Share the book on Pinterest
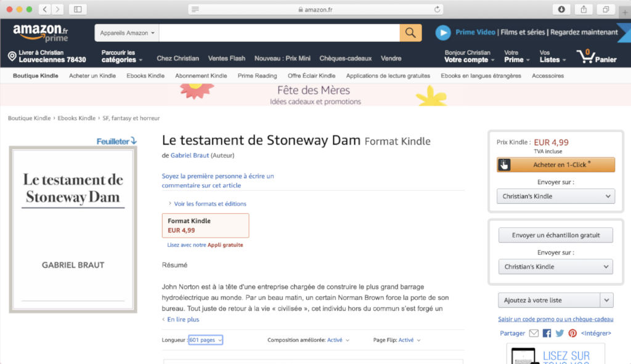 point(572,333)
